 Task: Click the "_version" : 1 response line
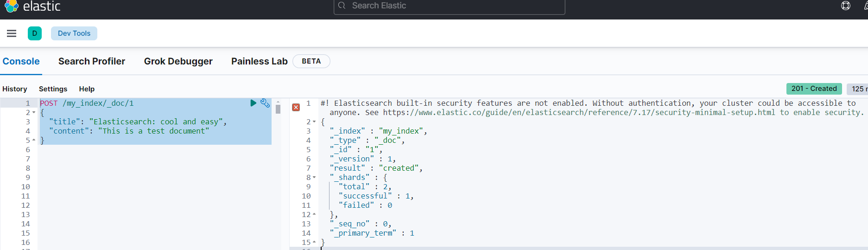tap(363, 159)
